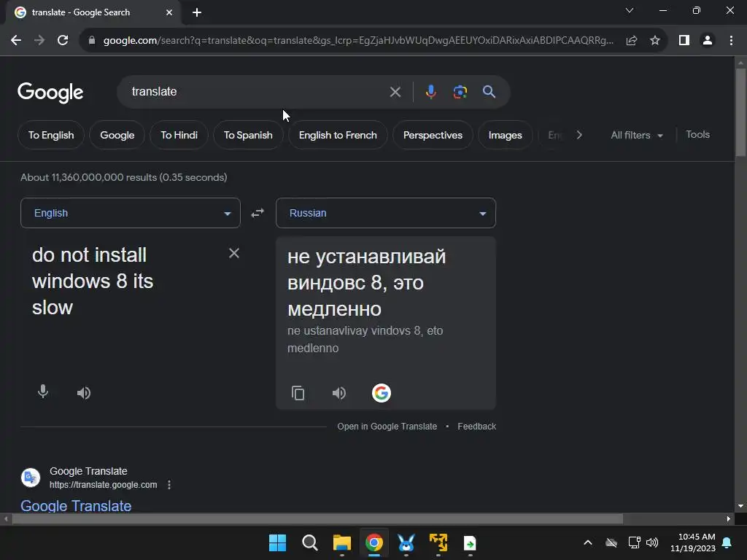Open the Windows Start menu
Screen dimensions: 747x560
(x=278, y=542)
